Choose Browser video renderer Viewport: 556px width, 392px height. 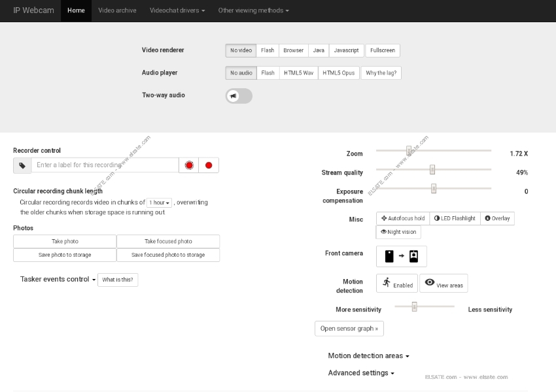pyautogui.click(x=294, y=50)
